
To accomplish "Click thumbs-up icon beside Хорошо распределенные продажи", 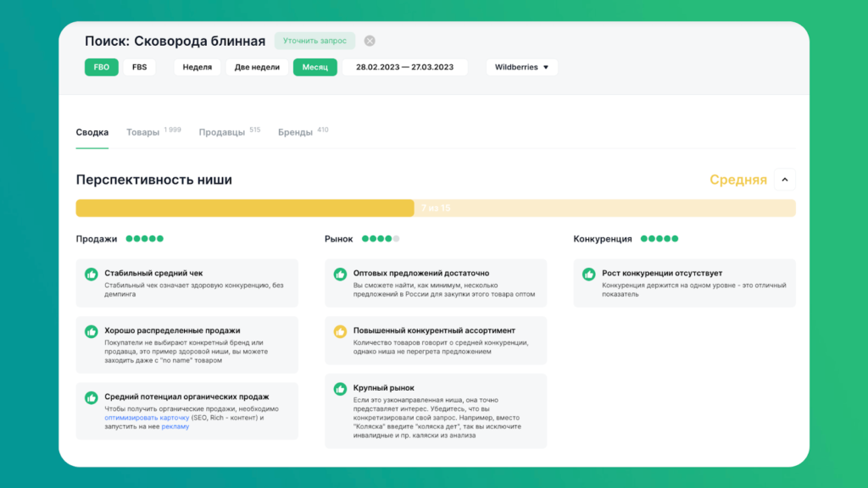I will (92, 331).
